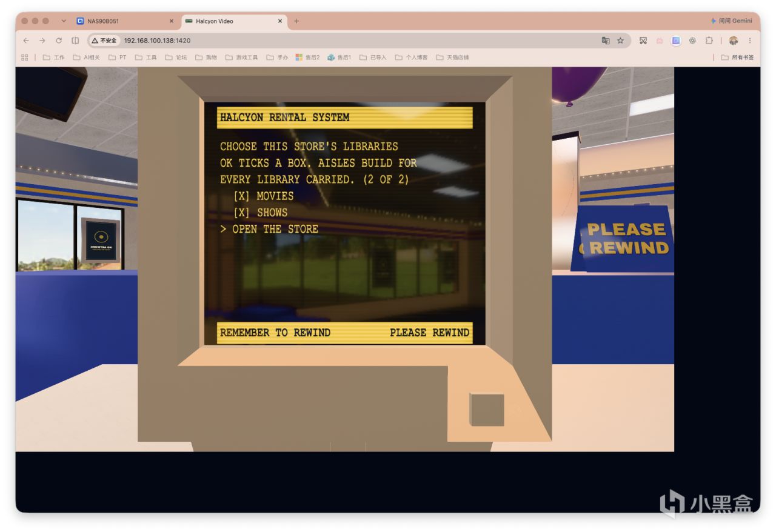Click the spiral extension icon
Image resolution: width=776 pixels, height=532 pixels.
click(692, 41)
